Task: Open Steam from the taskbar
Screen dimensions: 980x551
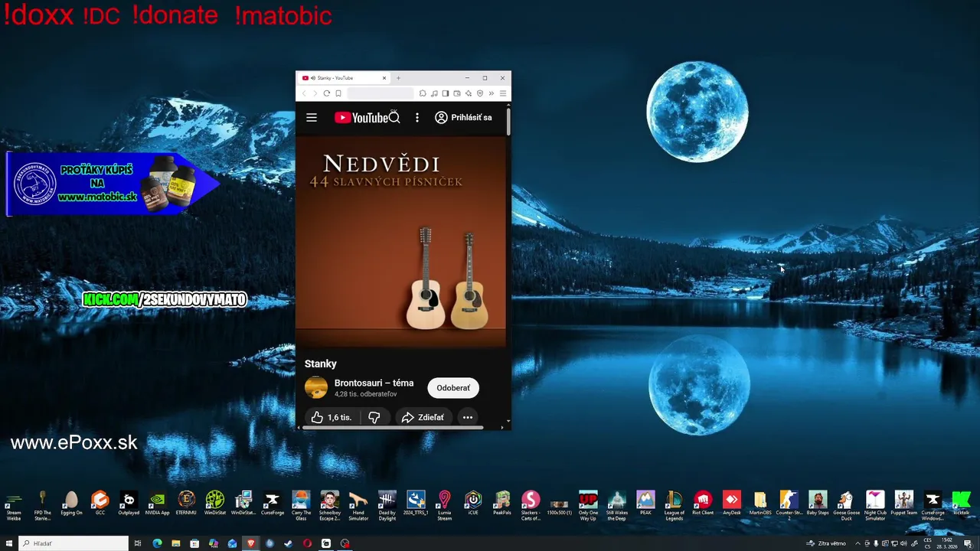Action: click(288, 543)
